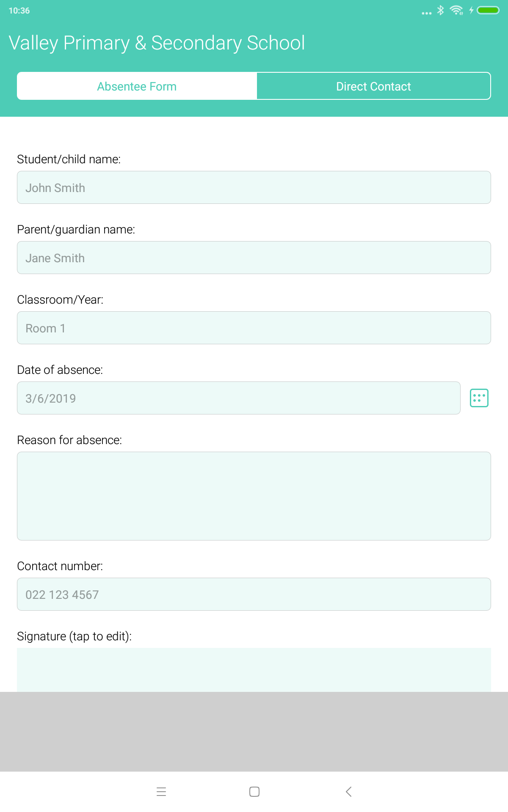Tap the Wi-Fi status bar icon
This screenshot has width=508, height=812.
coord(456,10)
